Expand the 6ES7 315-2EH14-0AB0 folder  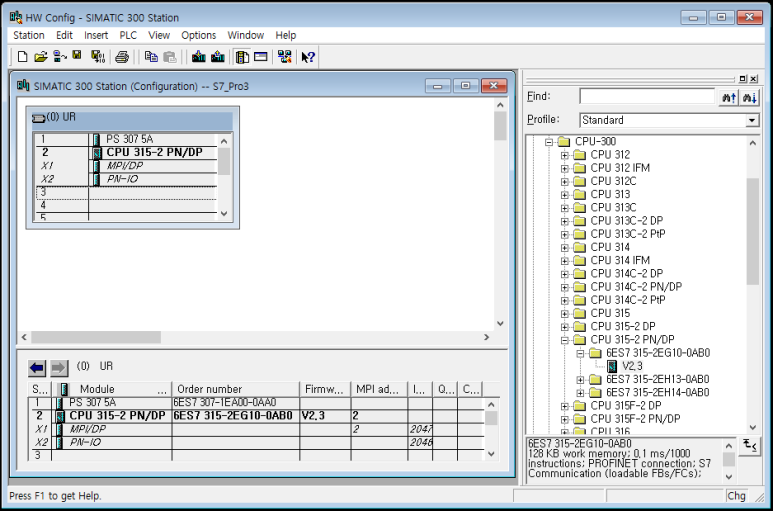pyautogui.click(x=580, y=393)
